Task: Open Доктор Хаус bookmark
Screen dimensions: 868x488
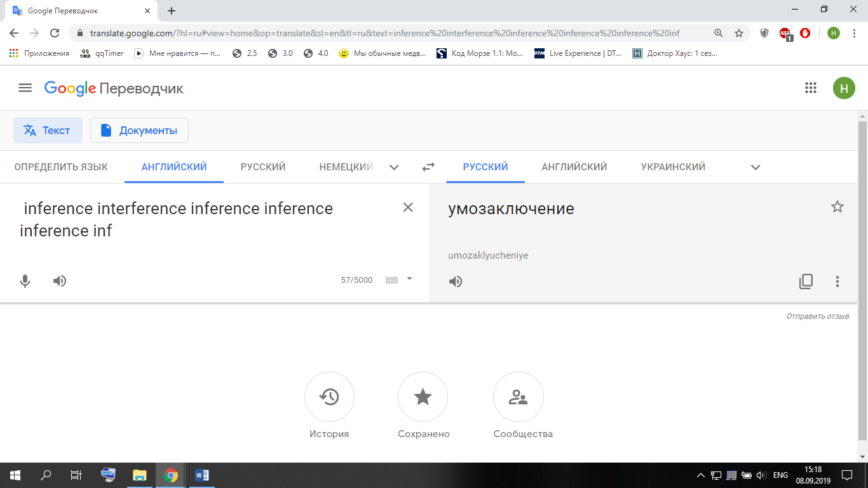Action: 675,53
